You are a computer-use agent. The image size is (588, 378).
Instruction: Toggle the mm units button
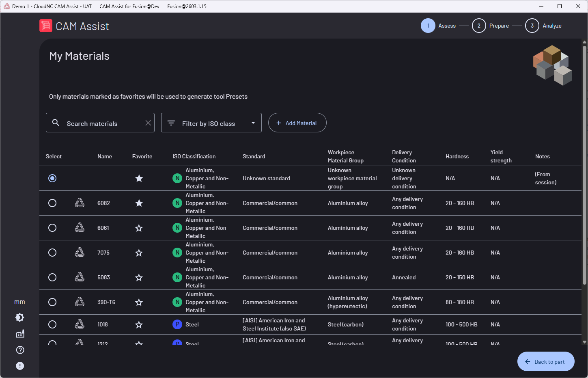coord(19,302)
